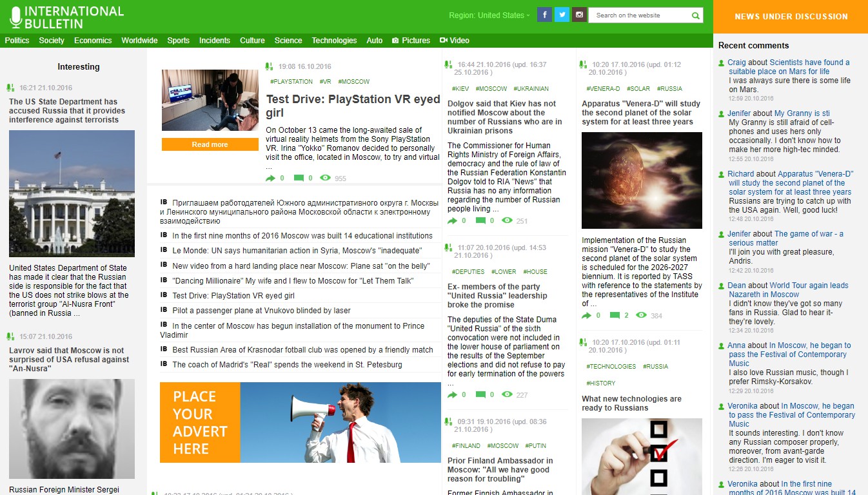
Task: Click the comments icon under Dolgov article
Action: click(x=480, y=220)
